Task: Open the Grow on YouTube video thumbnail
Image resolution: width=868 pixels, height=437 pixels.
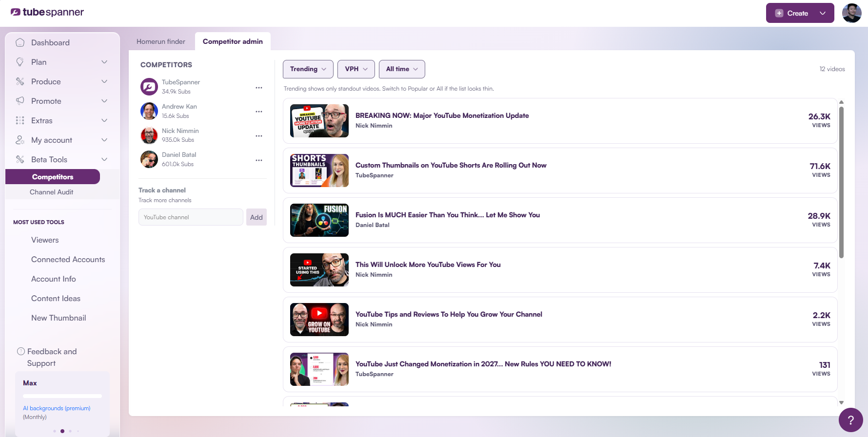Action: click(319, 320)
